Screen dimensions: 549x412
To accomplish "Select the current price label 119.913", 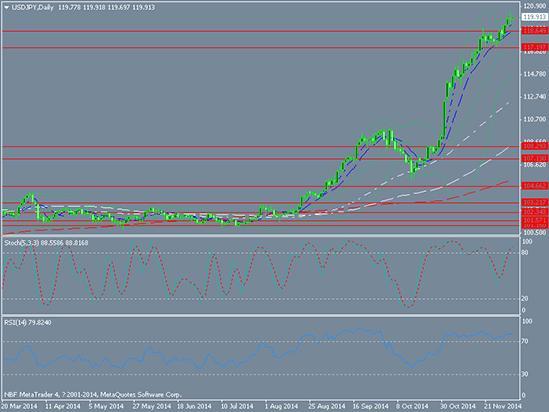I will point(534,17).
